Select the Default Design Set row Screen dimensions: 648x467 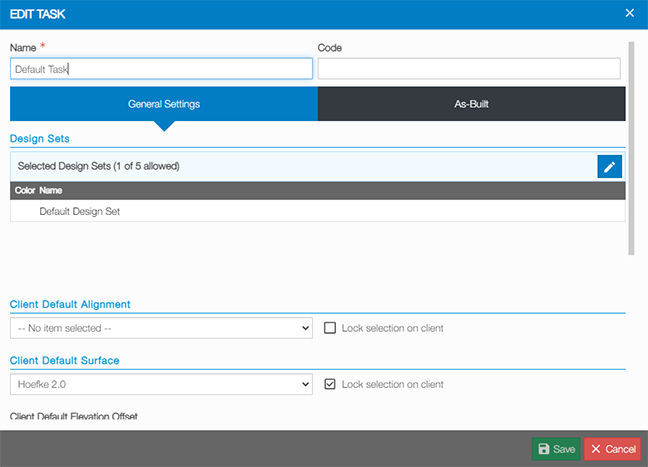(317, 211)
